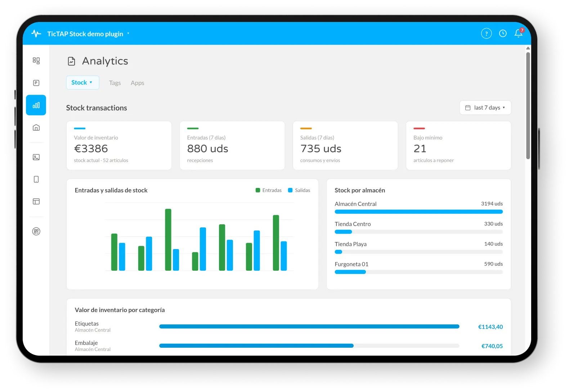Select the P products sidebar icon
Viewport: 569px width, 392px height.
point(36,83)
